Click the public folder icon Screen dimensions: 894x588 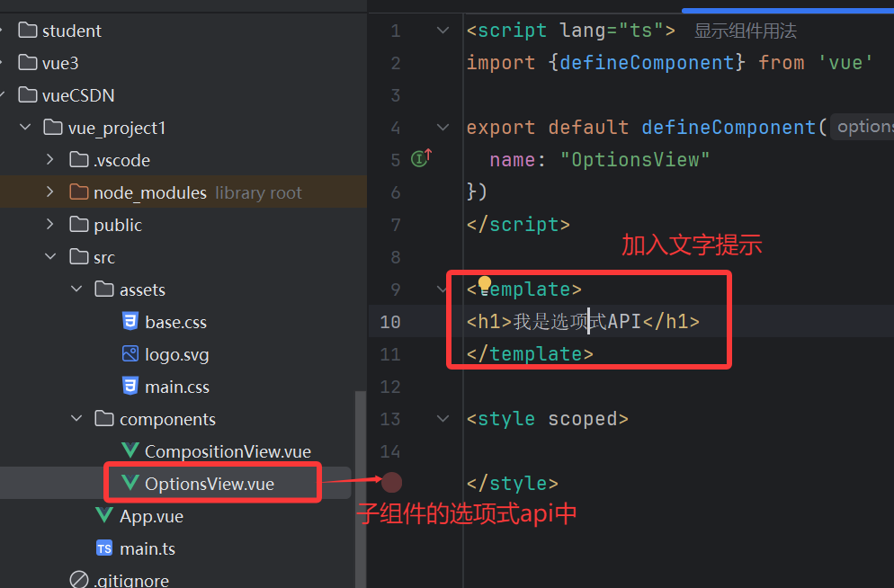[x=78, y=225]
